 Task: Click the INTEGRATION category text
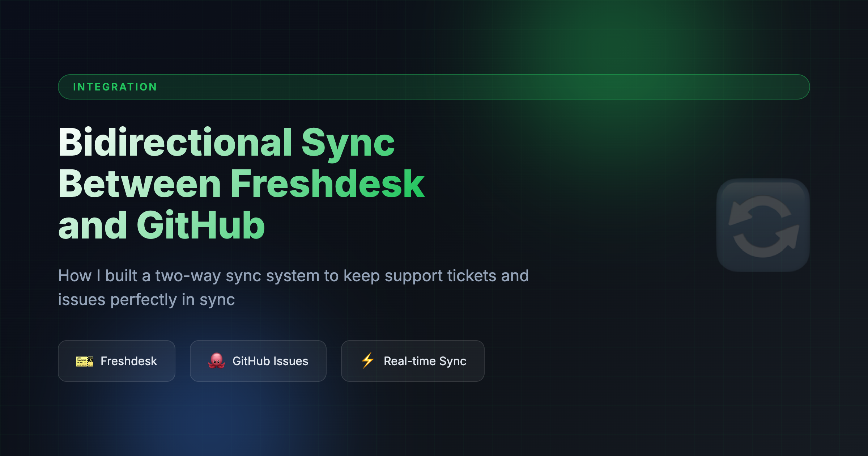point(115,87)
